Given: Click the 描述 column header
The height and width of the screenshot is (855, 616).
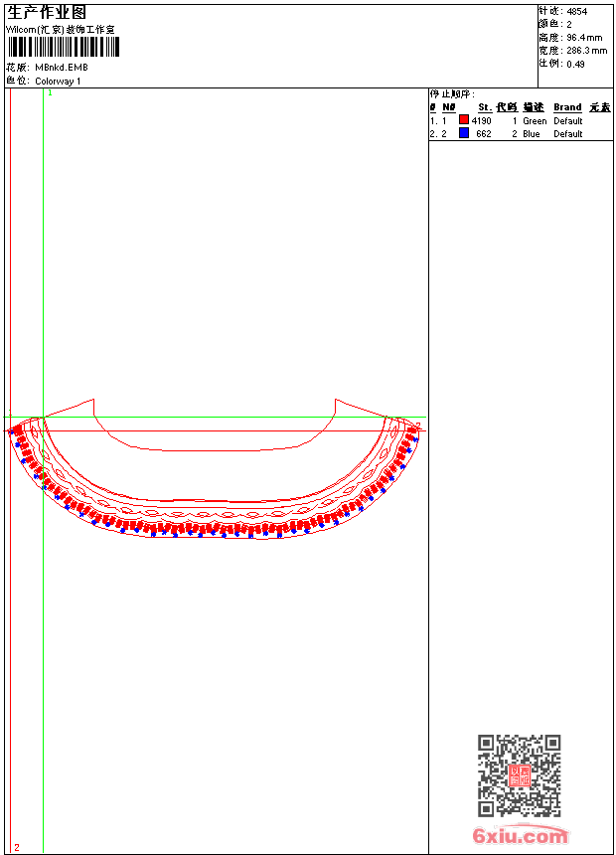Looking at the screenshot, I should pyautogui.click(x=534, y=107).
